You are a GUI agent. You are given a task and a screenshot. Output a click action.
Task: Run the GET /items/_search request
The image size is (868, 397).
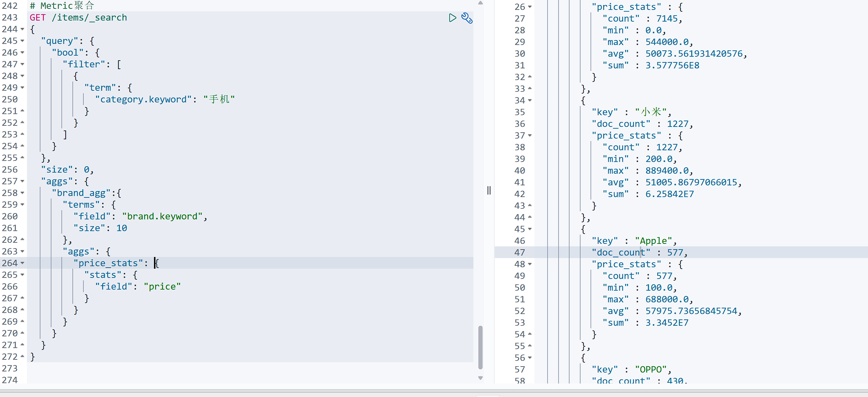tap(452, 18)
